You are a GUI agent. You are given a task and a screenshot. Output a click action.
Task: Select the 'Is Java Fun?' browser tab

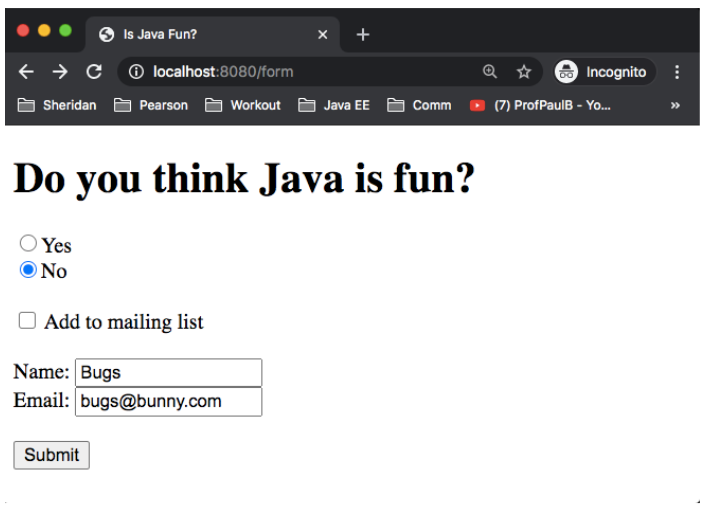[212, 34]
